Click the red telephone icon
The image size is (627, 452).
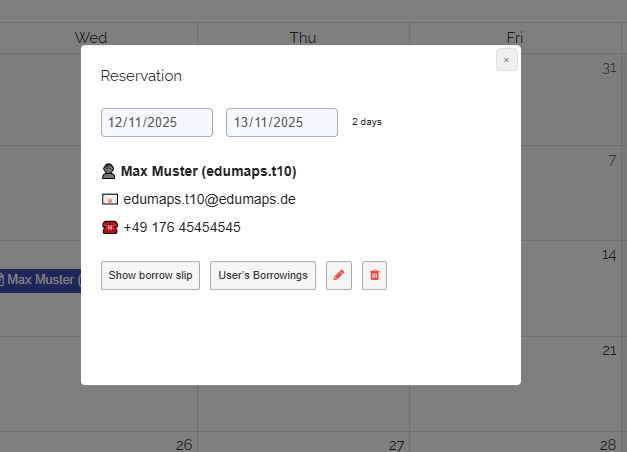coord(110,227)
